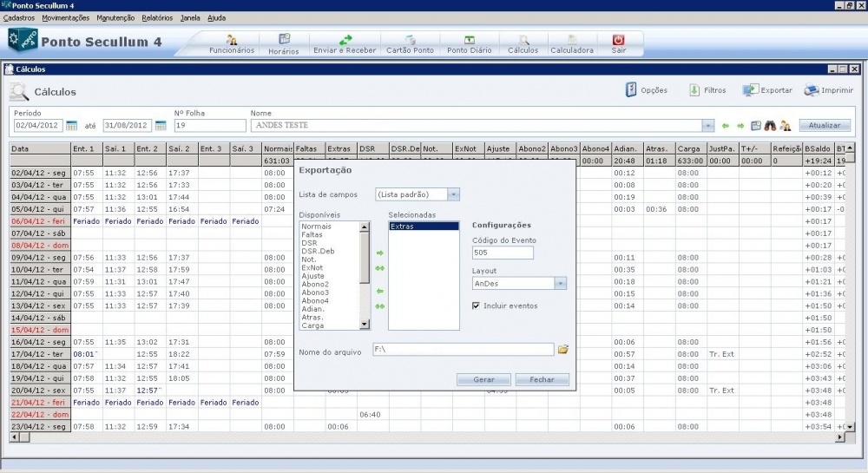This screenshot has height=473, width=868.
Task: Expand the Nome employee dropdown
Action: 707,126
